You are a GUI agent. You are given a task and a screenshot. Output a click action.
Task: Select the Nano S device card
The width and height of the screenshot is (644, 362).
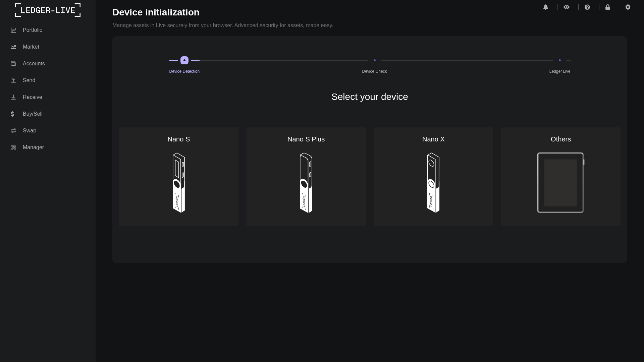click(x=178, y=177)
